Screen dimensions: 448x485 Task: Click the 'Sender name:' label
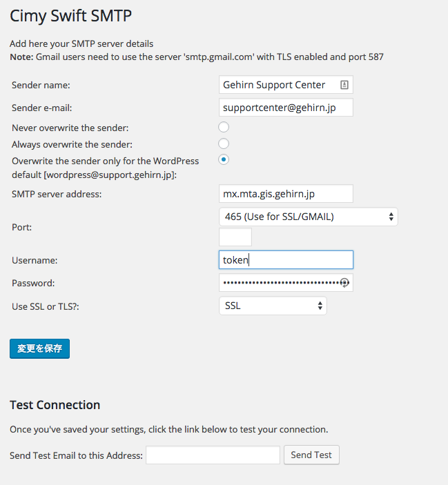click(41, 86)
